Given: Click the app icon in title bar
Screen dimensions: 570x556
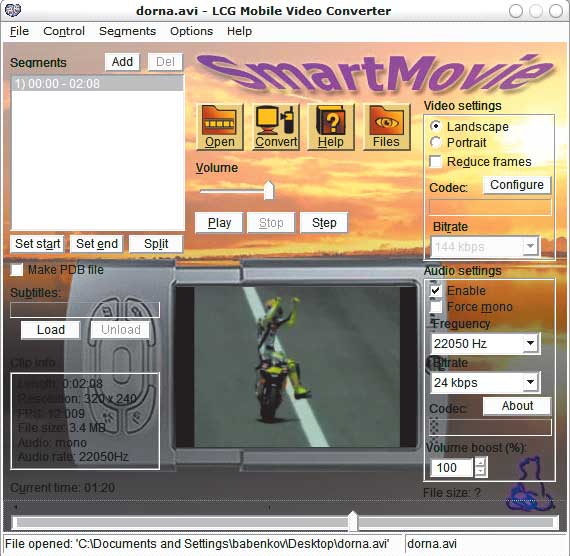Looking at the screenshot, I should pos(13,10).
